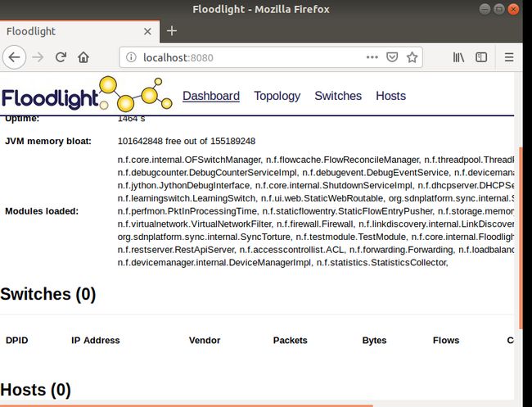Click the horizontal scrollbar at bottom
The height and width of the screenshot is (407, 532).
coord(187,405)
